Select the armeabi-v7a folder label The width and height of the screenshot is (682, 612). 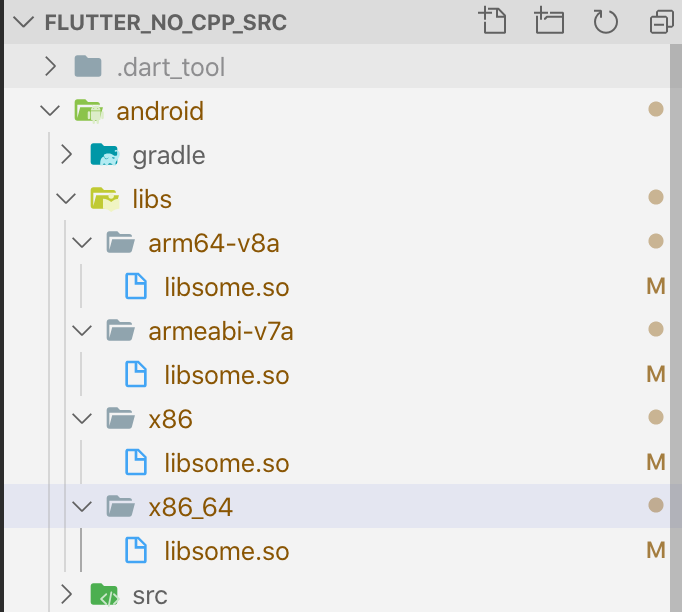click(x=220, y=331)
